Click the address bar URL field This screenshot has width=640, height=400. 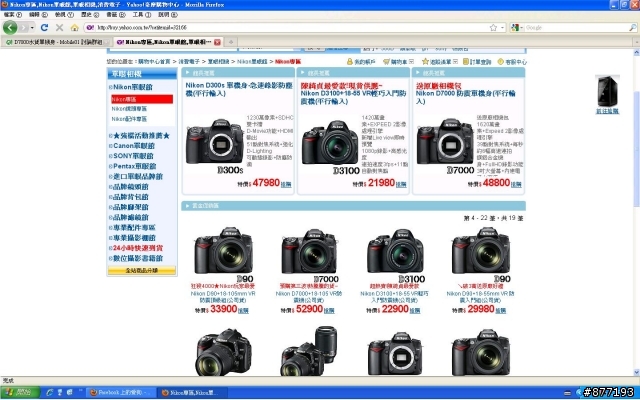tap(292, 27)
